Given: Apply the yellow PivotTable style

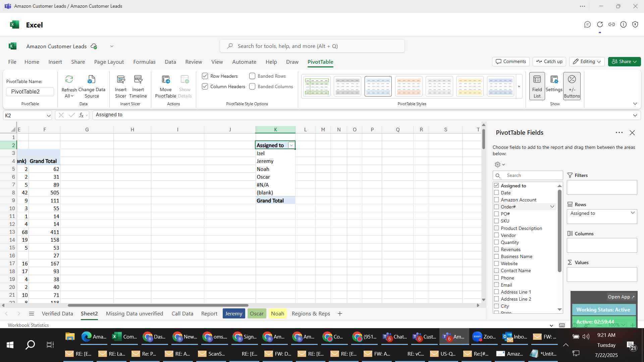Looking at the screenshot, I should click(470, 86).
